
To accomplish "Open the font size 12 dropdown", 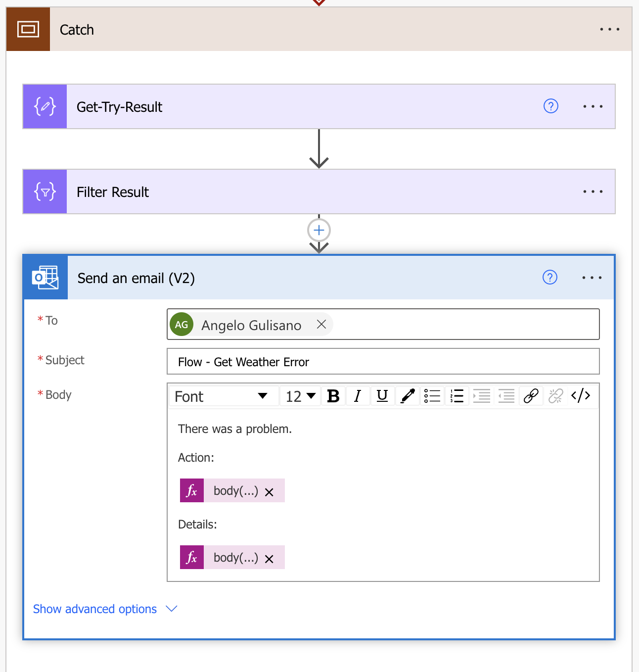I will [301, 396].
